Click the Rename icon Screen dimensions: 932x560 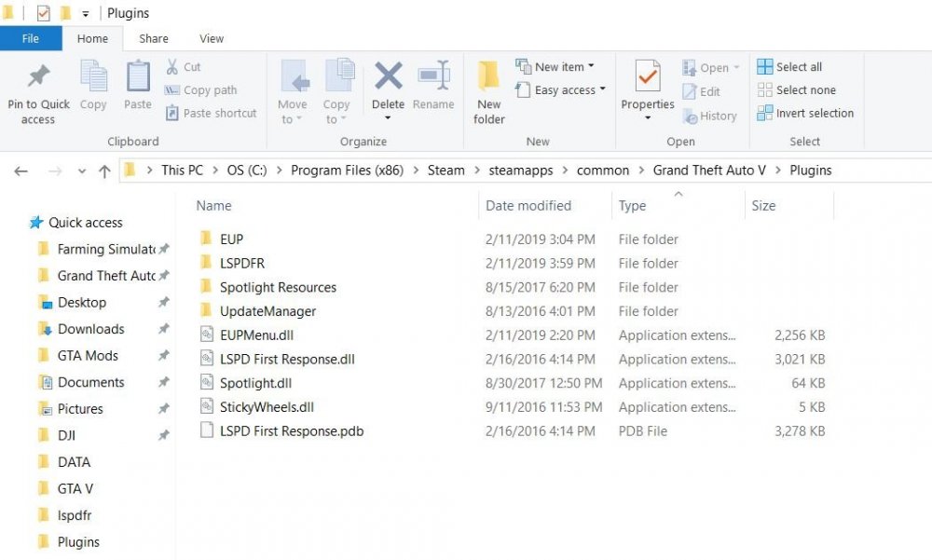(x=433, y=79)
